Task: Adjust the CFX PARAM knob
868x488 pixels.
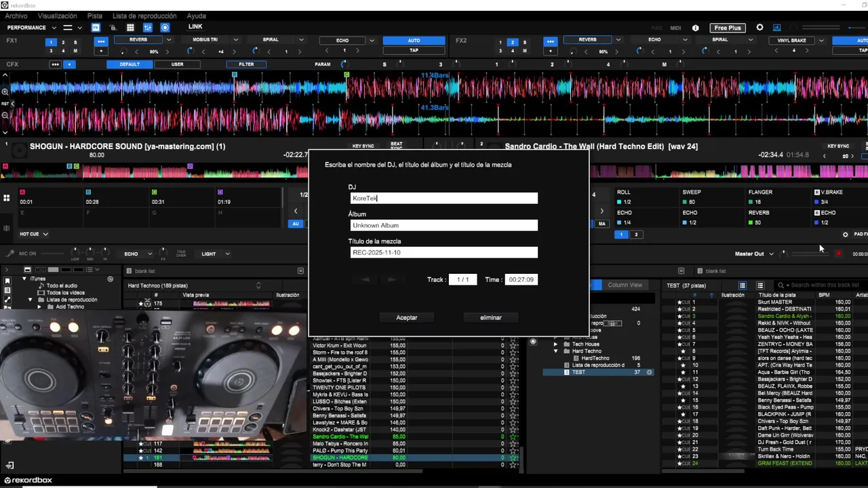Action: click(x=345, y=64)
